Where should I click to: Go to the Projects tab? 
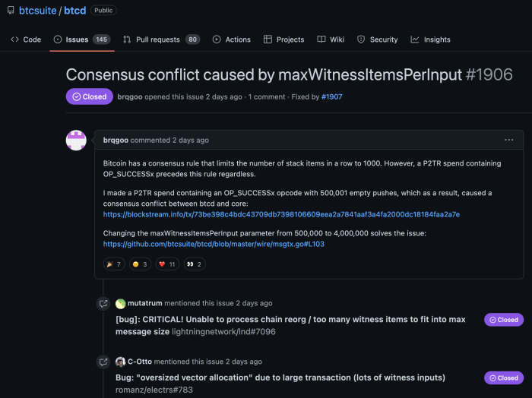[283, 39]
